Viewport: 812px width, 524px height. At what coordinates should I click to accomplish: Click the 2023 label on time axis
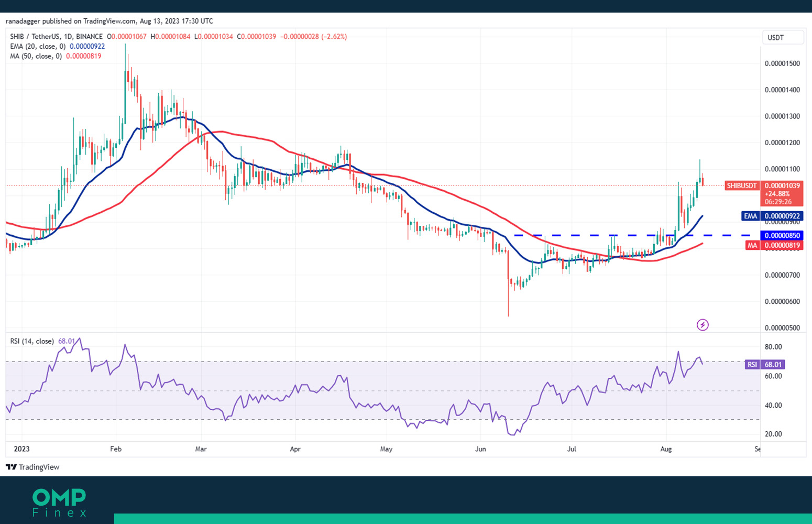pos(21,449)
